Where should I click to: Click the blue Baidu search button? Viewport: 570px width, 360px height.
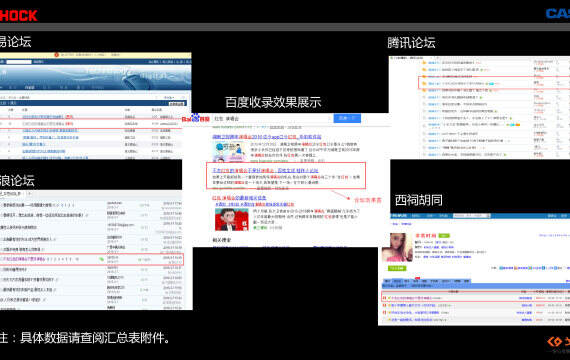pyautogui.click(x=347, y=118)
